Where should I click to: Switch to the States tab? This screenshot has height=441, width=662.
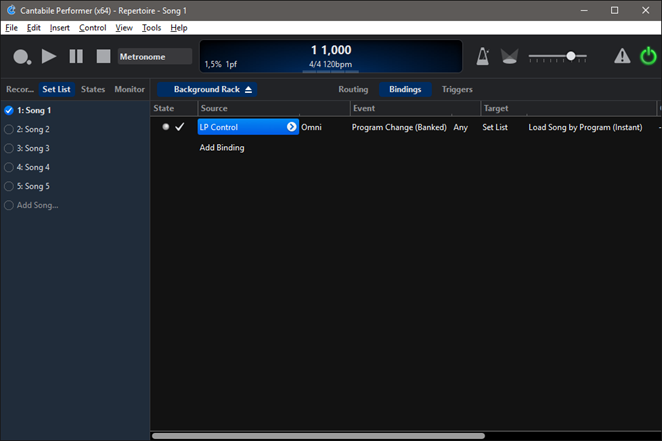pos(93,89)
